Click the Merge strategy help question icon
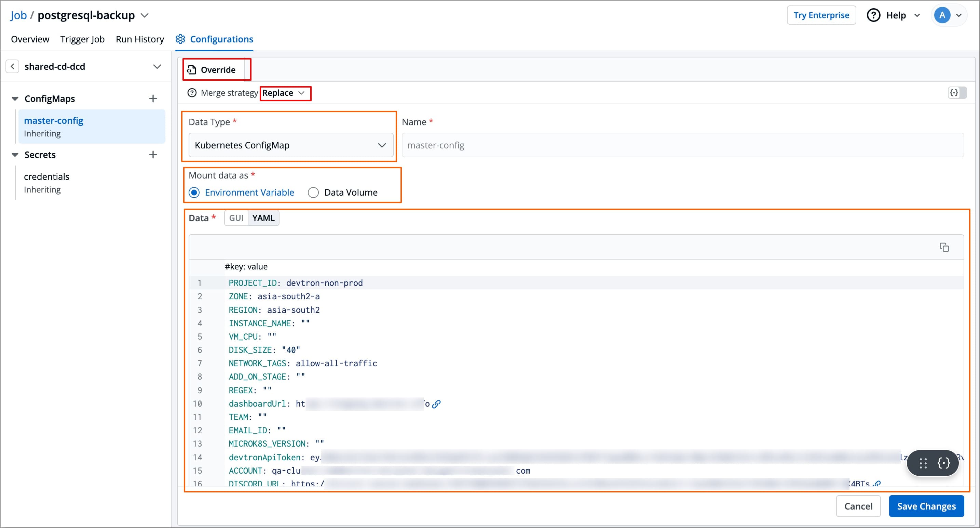Viewport: 980px width, 528px height. 192,93
